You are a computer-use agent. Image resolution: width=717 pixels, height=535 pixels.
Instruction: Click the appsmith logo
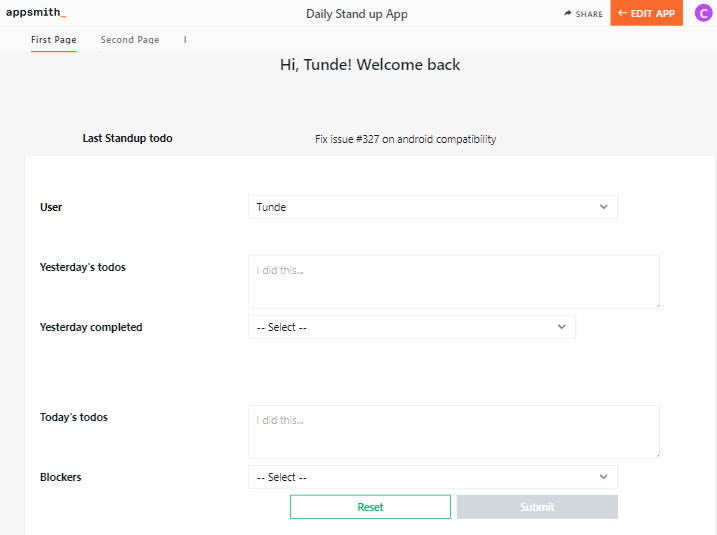pyautogui.click(x=36, y=13)
